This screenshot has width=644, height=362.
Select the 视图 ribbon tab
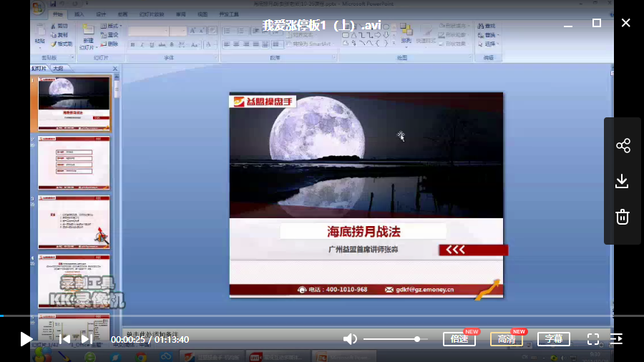203,14
